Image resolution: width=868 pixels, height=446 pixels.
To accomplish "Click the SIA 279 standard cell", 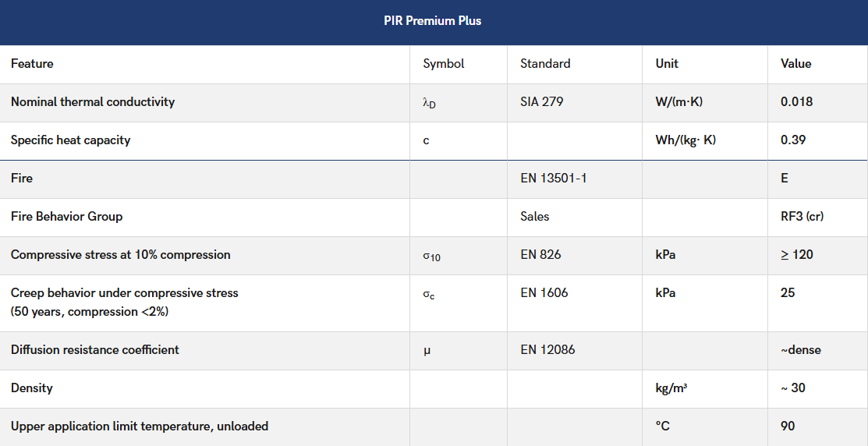I will (x=542, y=102).
